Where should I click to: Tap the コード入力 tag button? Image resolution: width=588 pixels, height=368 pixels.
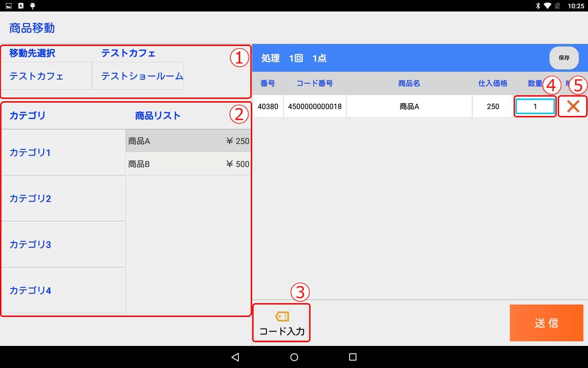pyautogui.click(x=282, y=323)
